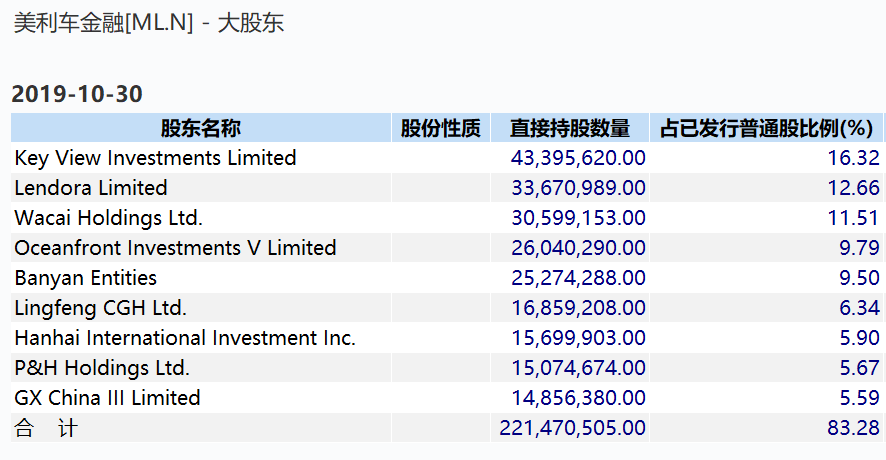Click the 美利车金融[ML.N] - 大股东 title
Image resolution: width=886 pixels, height=460 pixels.
pyautogui.click(x=149, y=23)
